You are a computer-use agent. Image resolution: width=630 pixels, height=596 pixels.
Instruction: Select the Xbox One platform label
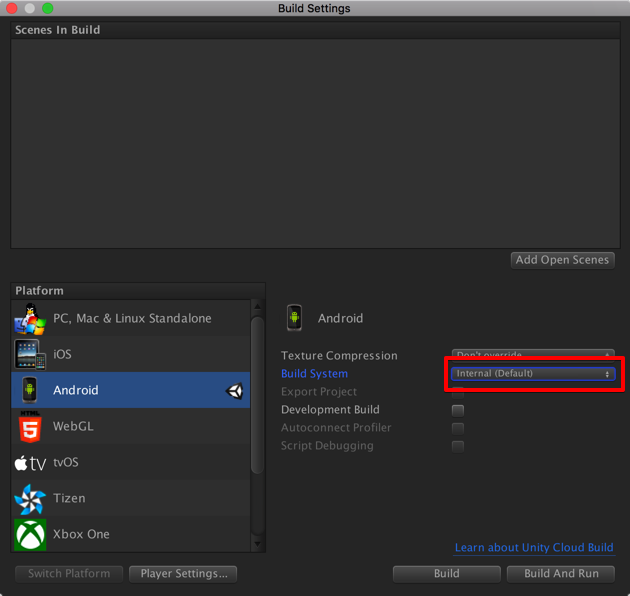81,535
